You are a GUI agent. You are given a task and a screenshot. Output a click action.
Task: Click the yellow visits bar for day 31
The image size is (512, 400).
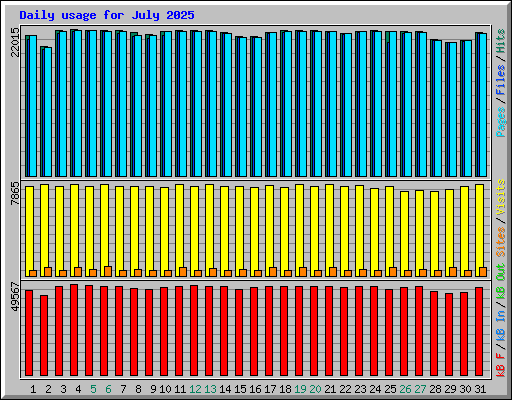click(479, 230)
